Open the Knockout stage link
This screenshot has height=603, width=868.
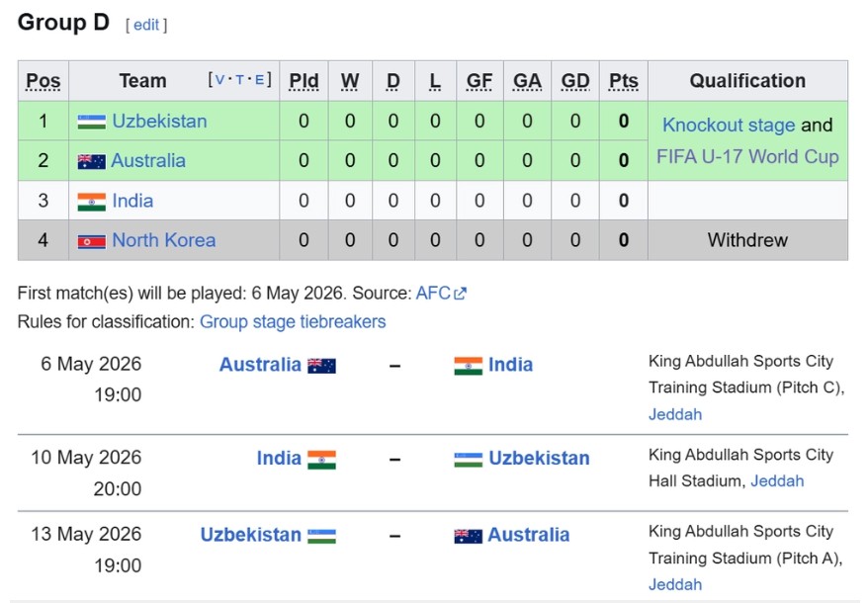729,126
